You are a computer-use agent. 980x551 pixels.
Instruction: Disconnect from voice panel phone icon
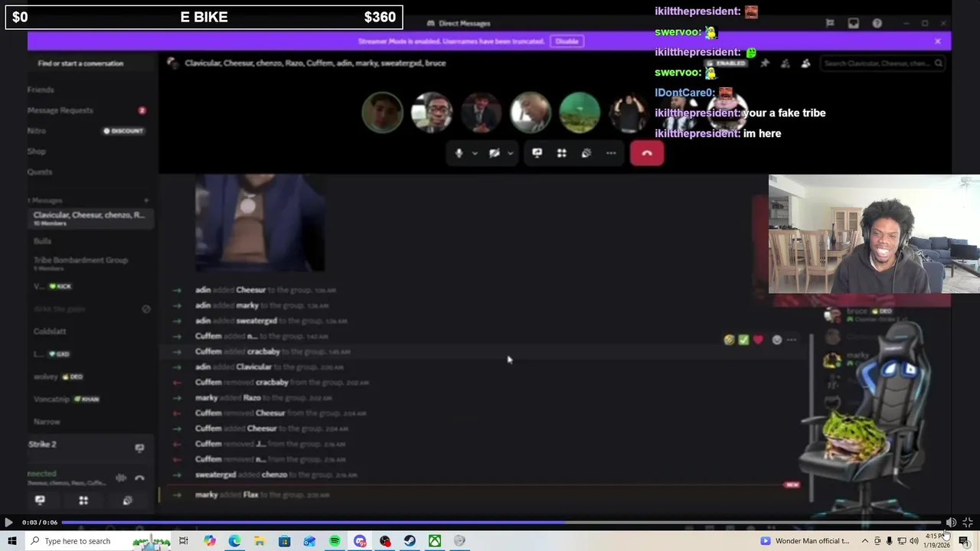pos(139,478)
